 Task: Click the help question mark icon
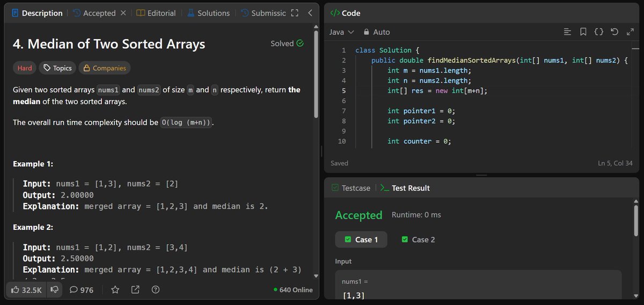[x=156, y=290]
